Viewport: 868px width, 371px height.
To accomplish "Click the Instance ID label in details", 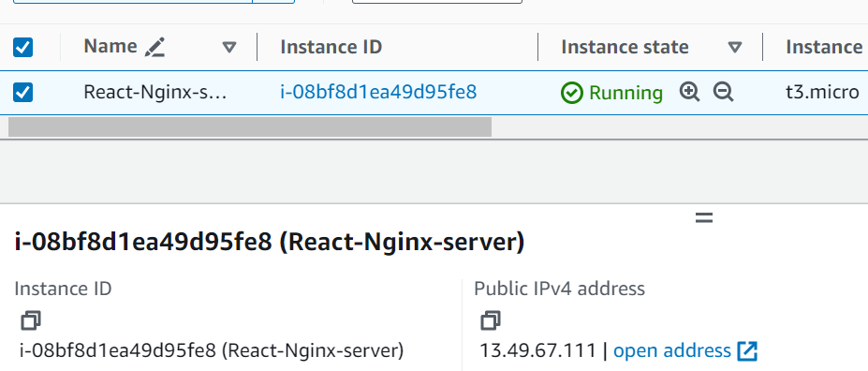I will 63,289.
